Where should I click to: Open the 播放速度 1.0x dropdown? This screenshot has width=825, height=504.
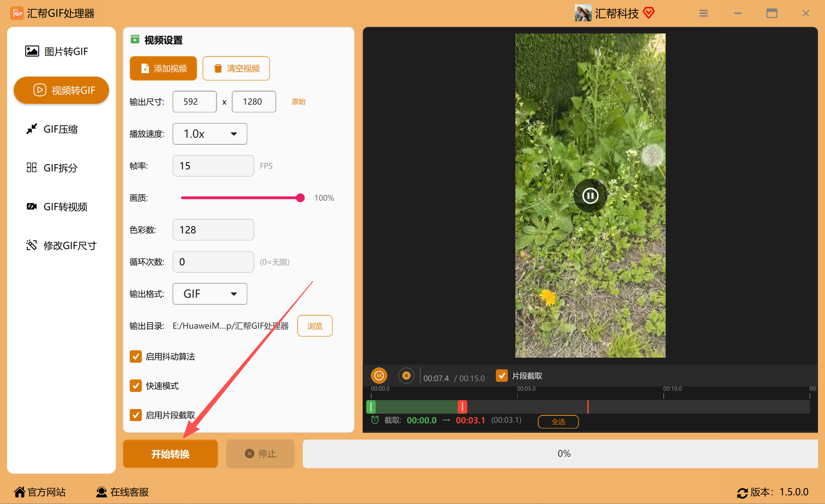click(210, 134)
